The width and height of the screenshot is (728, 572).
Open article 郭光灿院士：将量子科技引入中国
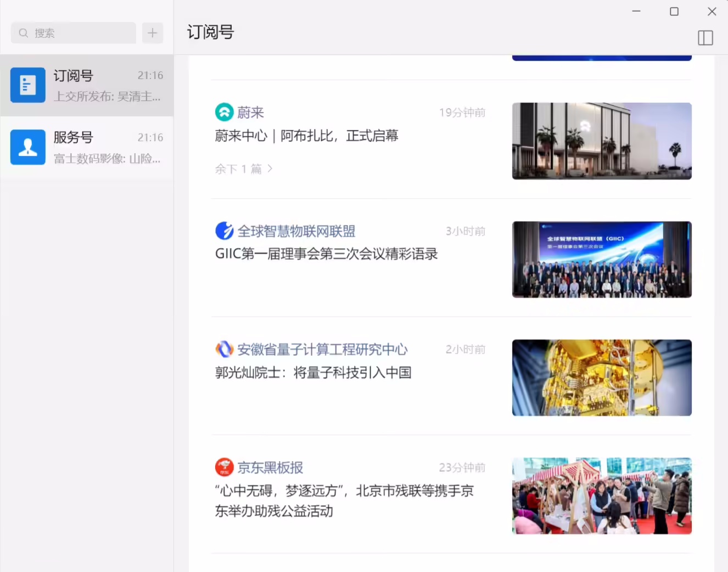click(313, 372)
